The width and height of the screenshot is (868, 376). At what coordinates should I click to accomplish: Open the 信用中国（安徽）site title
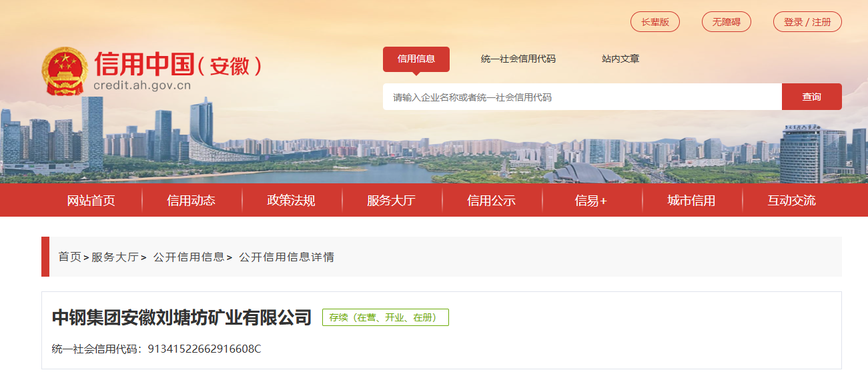click(177, 65)
